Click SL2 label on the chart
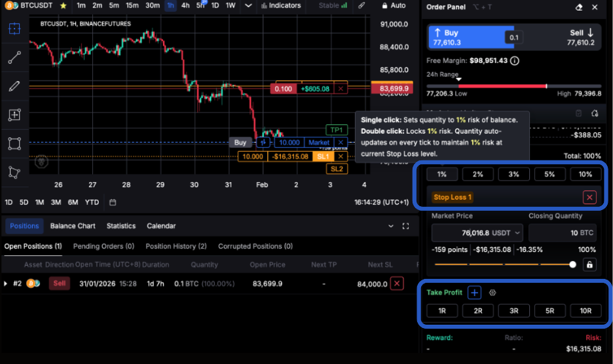613x364 pixels. [337, 169]
